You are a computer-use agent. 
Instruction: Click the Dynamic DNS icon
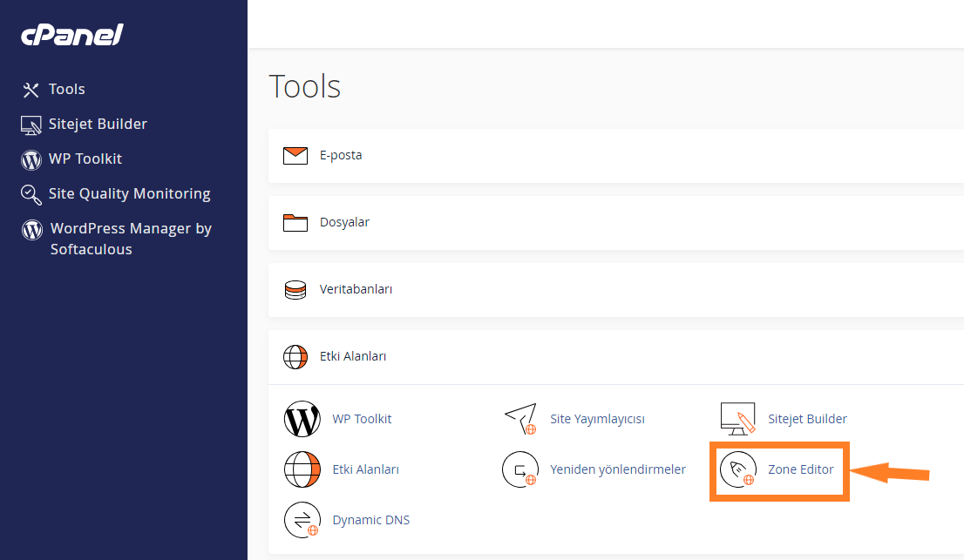click(302, 520)
